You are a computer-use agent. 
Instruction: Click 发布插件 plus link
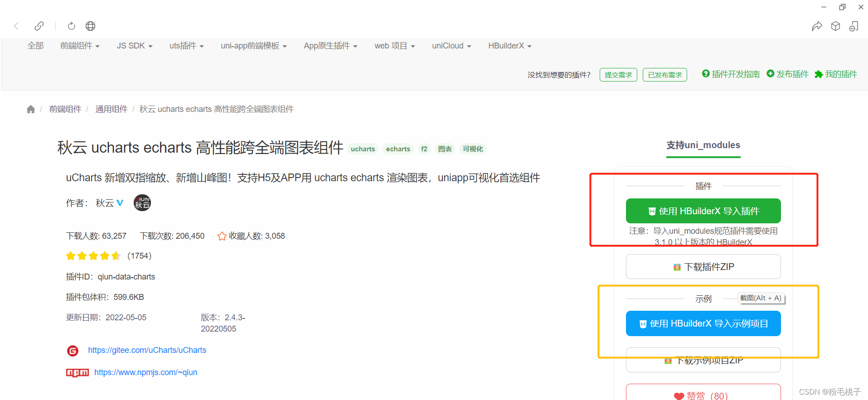coord(787,74)
